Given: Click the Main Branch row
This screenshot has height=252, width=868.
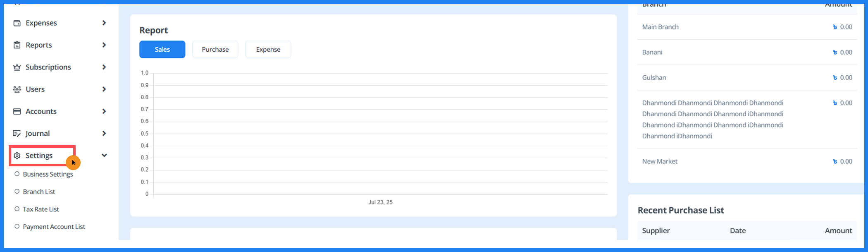Looking at the screenshot, I should tap(660, 27).
